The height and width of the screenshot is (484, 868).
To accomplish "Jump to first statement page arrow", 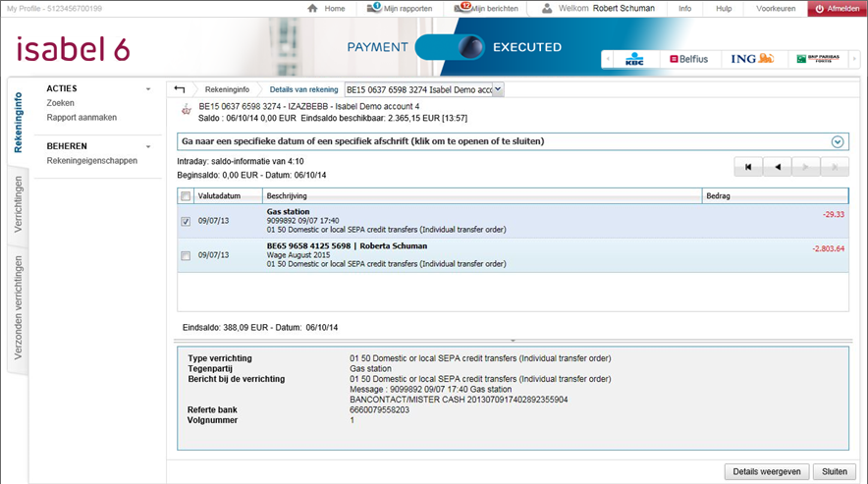I will (x=748, y=167).
